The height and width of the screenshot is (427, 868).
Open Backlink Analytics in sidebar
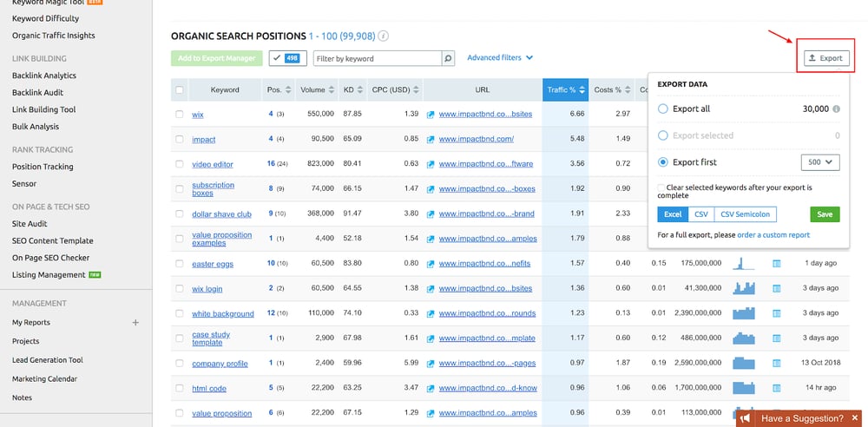coord(44,76)
